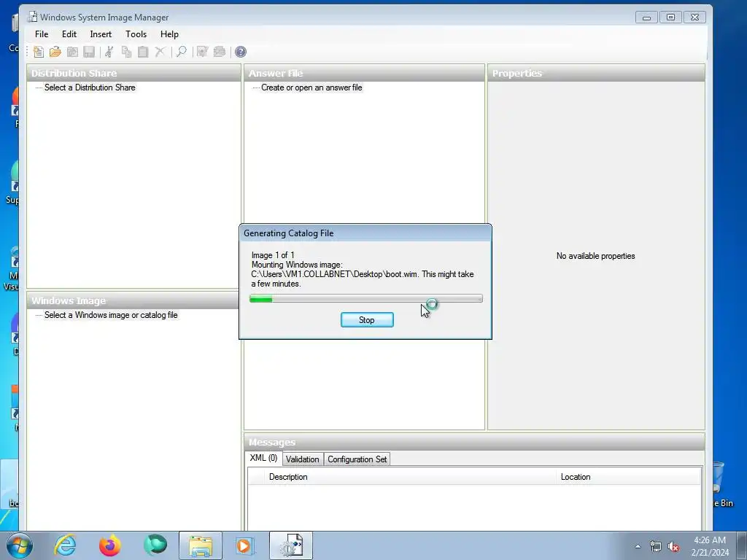Switch to the XML (0) tab
This screenshot has width=747, height=560.
tap(263, 458)
